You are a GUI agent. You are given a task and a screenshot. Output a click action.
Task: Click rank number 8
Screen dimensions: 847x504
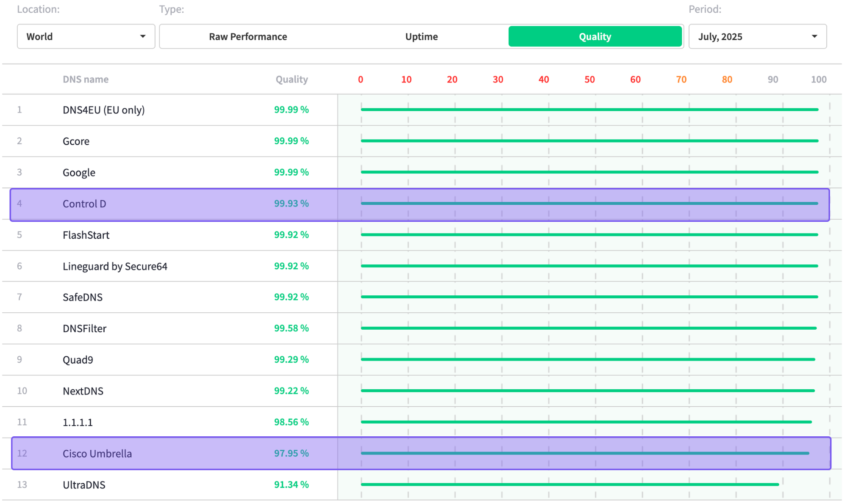click(x=19, y=328)
